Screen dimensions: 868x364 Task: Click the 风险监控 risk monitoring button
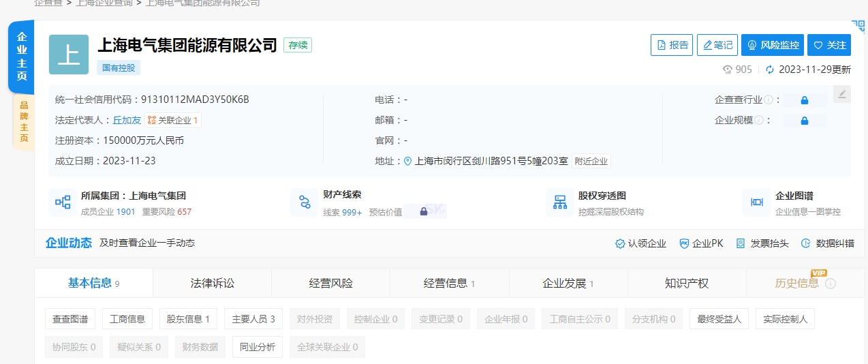coord(772,45)
